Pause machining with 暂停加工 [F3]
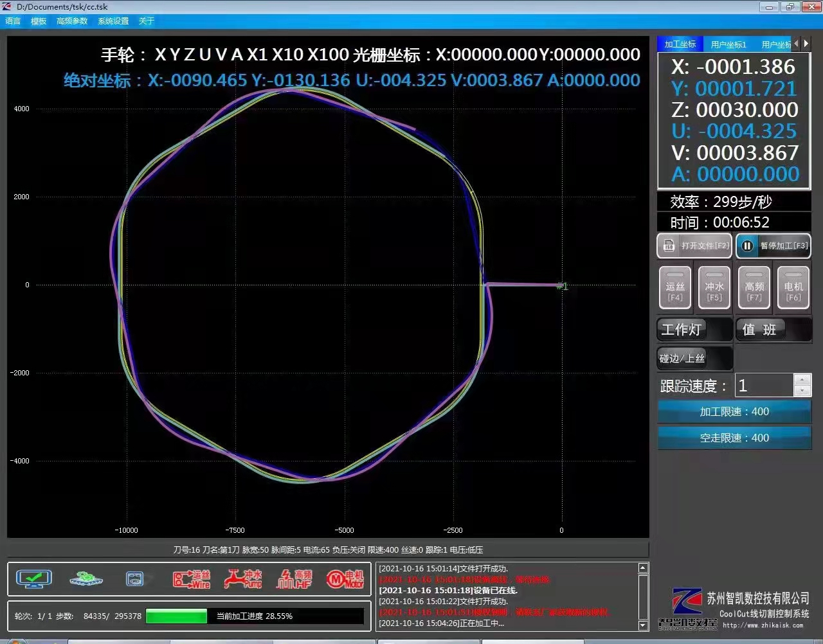The width and height of the screenshot is (823, 644). point(773,246)
